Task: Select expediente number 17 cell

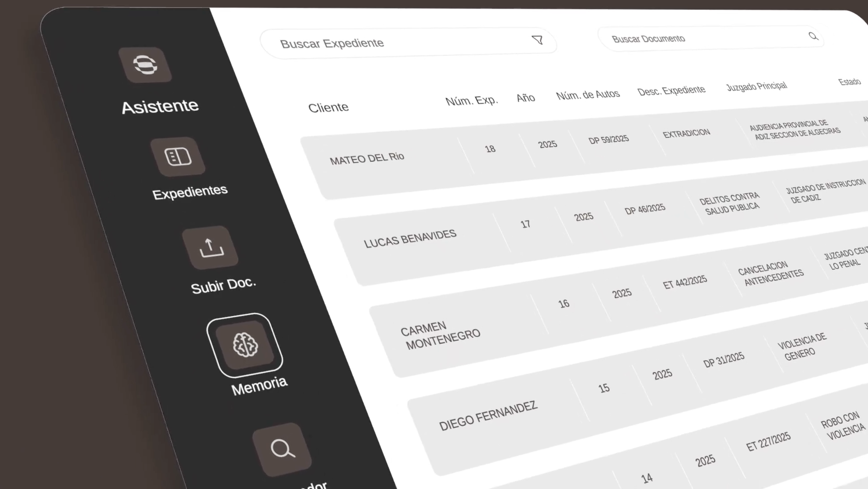Action: point(525,224)
